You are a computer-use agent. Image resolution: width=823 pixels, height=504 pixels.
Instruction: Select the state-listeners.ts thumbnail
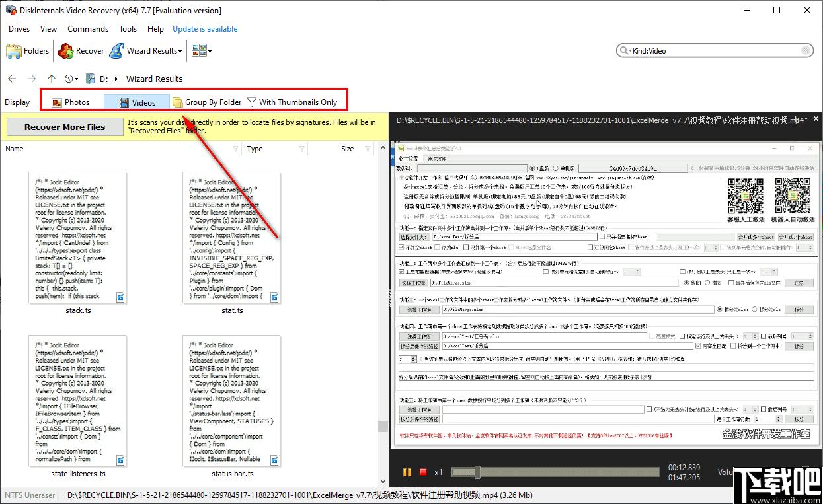pyautogui.click(x=77, y=401)
